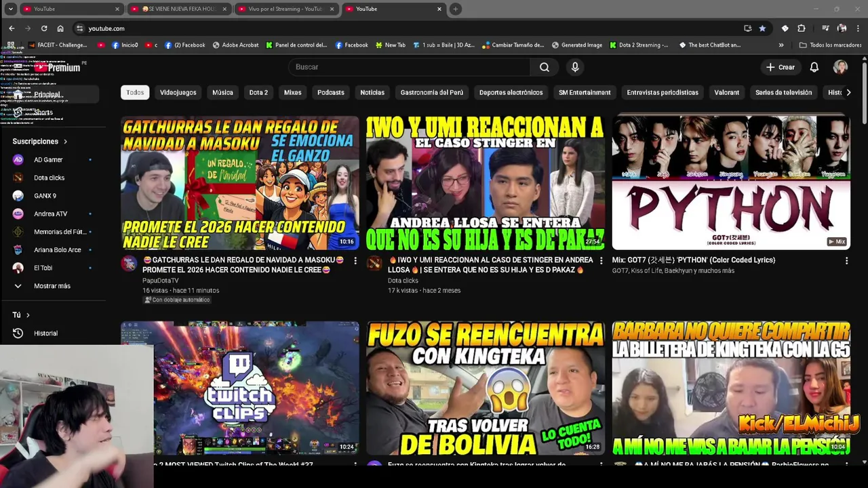Click the Buscar search field
This screenshot has width=868, height=488.
click(409, 67)
